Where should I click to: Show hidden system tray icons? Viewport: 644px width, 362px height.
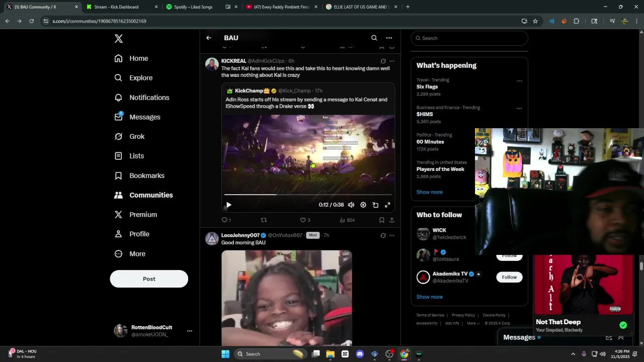(x=573, y=354)
